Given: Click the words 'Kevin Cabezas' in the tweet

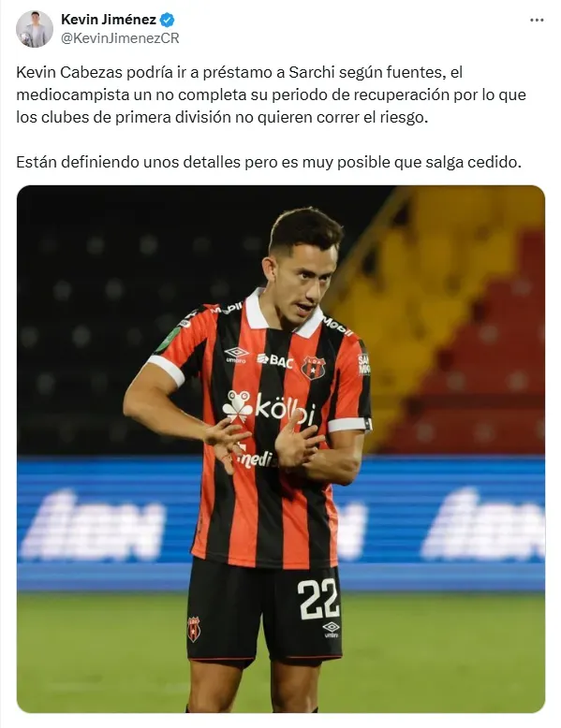Looking at the screenshot, I should tap(69, 72).
